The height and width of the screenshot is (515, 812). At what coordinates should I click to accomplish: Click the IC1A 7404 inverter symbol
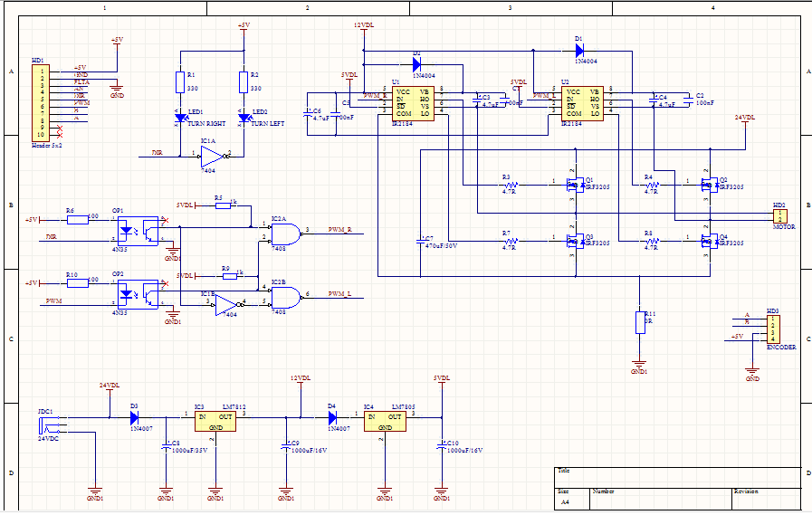pyautogui.click(x=214, y=157)
